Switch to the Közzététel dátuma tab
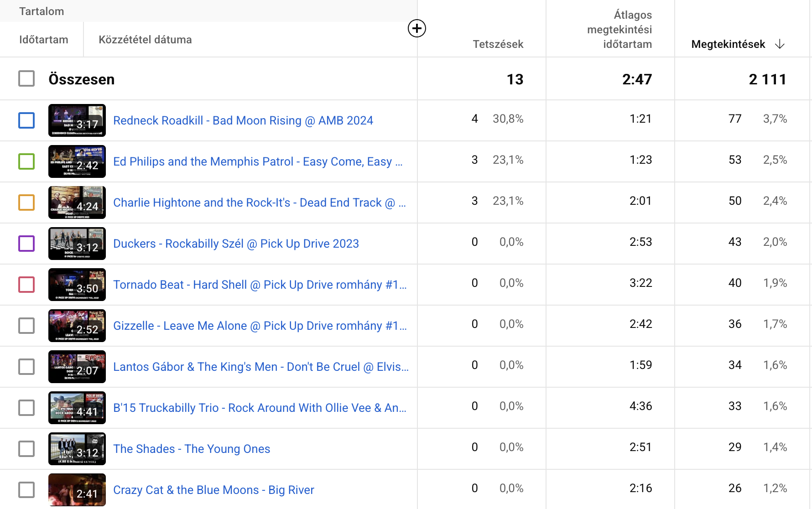Screen dimensions: 812x509 click(x=145, y=40)
